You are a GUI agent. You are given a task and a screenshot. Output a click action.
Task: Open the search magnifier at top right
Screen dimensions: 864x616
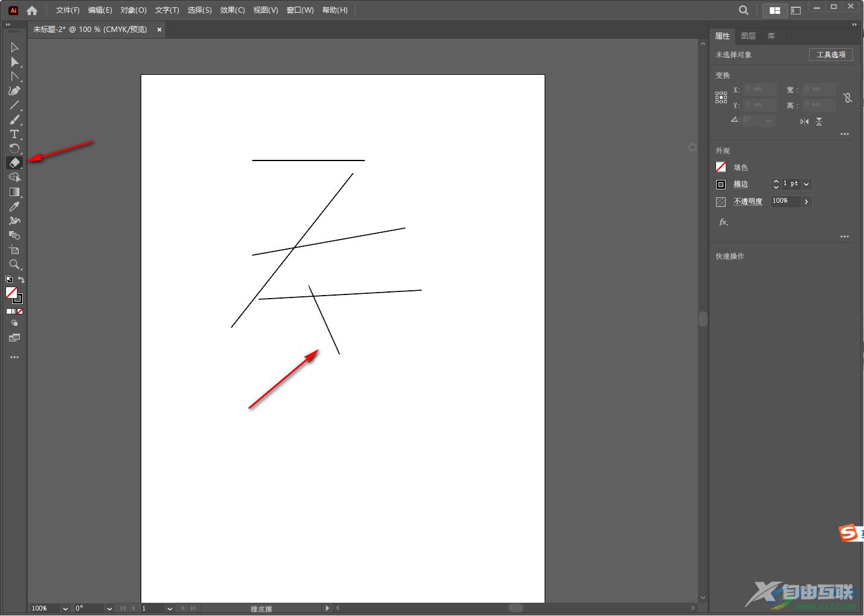tap(744, 10)
